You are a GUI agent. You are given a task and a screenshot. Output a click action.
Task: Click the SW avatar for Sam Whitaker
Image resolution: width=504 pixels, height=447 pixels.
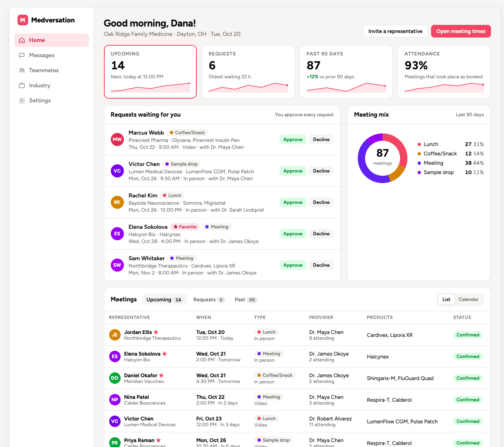point(117,265)
